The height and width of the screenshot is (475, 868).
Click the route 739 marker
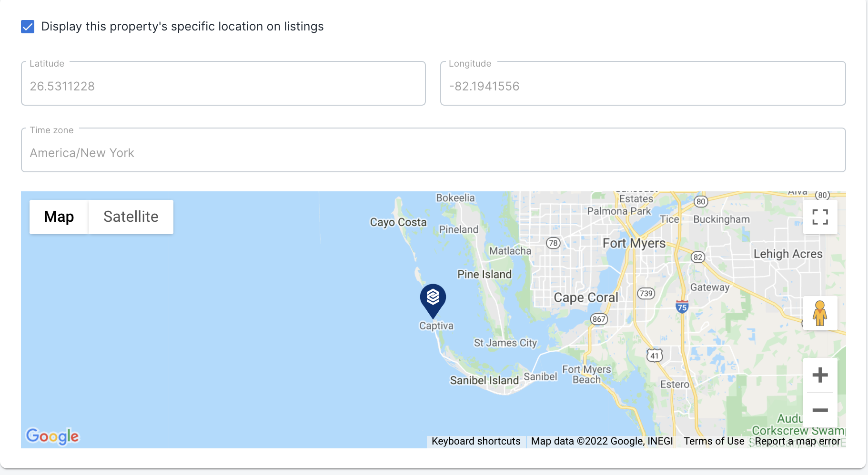pos(646,293)
